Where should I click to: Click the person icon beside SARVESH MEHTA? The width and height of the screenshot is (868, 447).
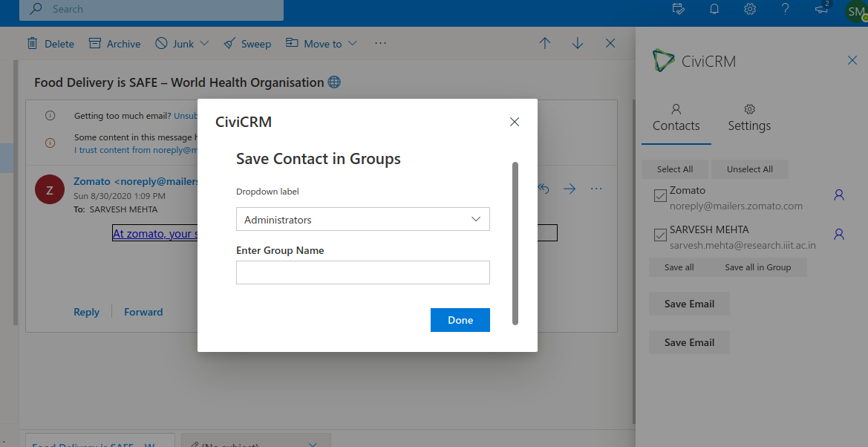point(838,235)
